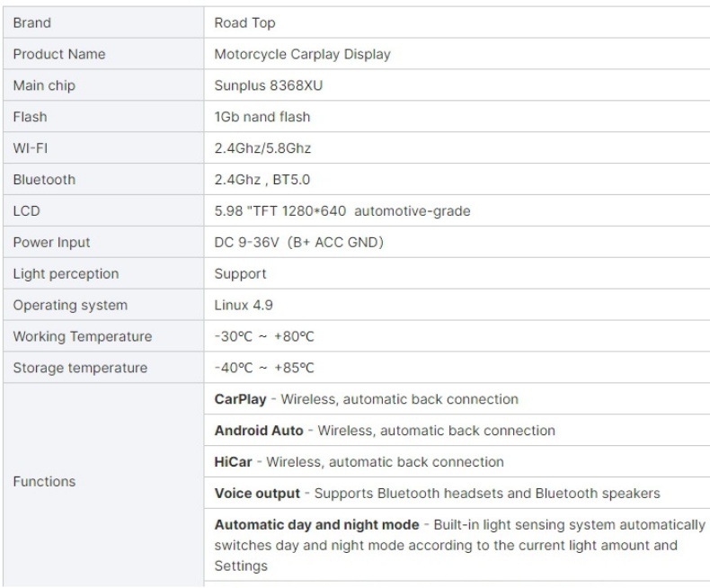Click the WI-FI row label
The width and height of the screenshot is (710, 588).
(x=31, y=148)
